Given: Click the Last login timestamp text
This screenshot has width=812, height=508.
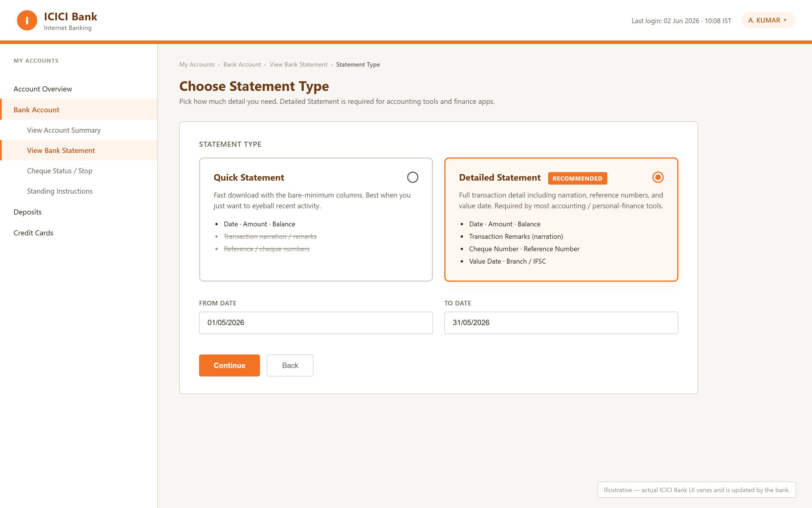Looking at the screenshot, I should pyautogui.click(x=681, y=21).
